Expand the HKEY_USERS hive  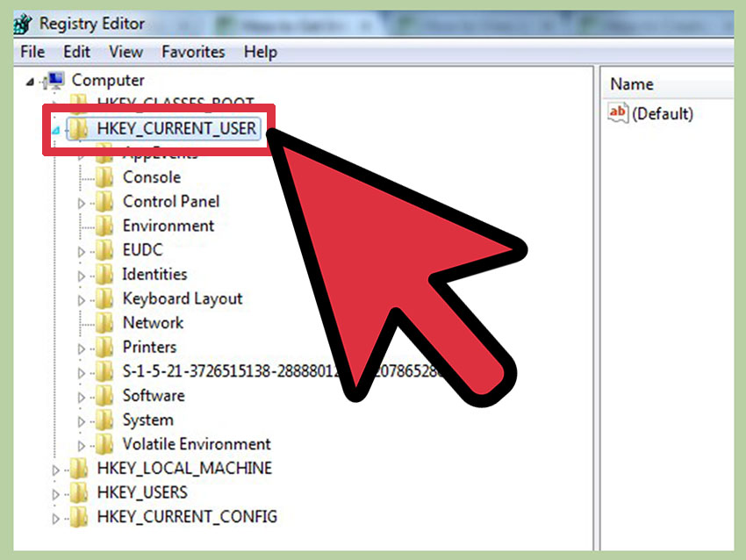click(x=55, y=494)
